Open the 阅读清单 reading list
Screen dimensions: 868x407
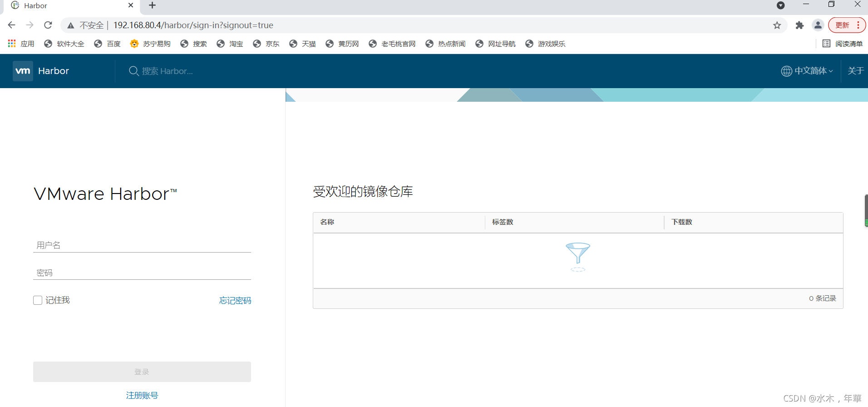coord(843,44)
